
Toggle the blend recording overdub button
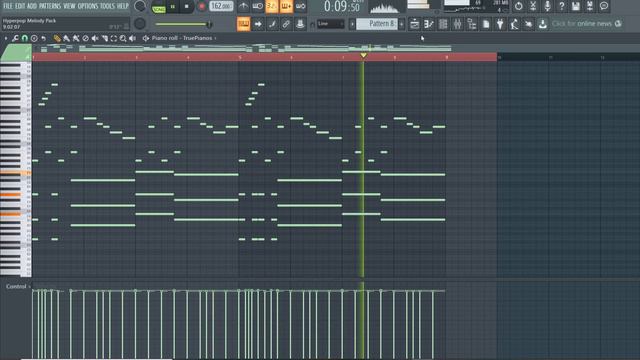point(286,6)
